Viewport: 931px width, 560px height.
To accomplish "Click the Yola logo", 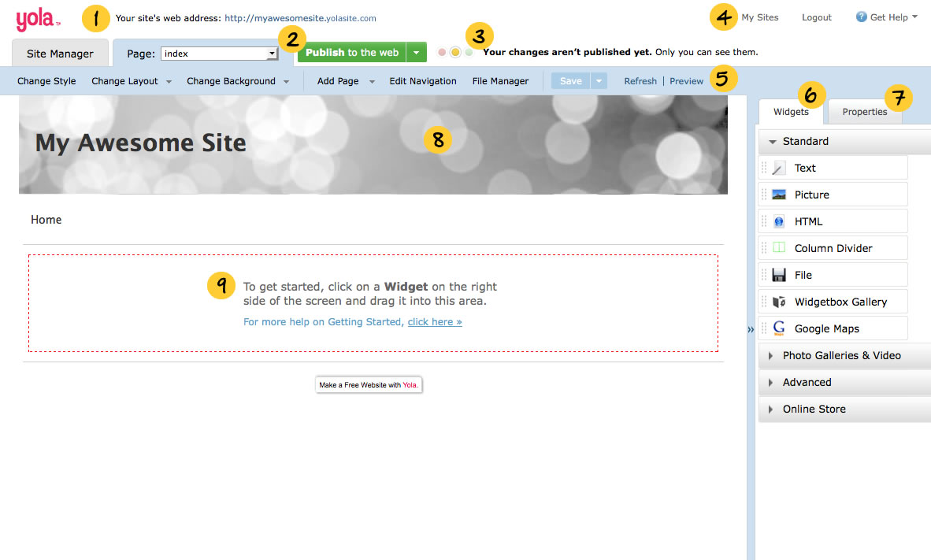I will pos(38,20).
